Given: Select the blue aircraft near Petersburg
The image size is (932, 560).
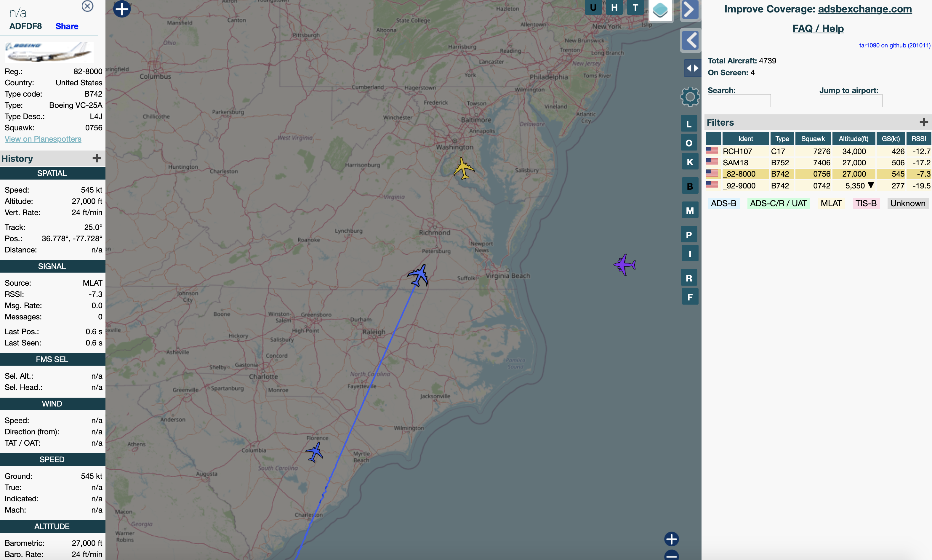Looking at the screenshot, I should tap(418, 275).
